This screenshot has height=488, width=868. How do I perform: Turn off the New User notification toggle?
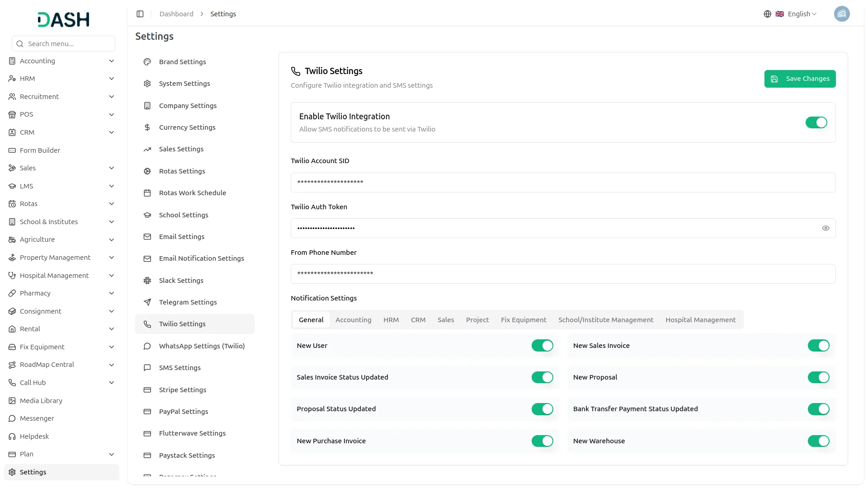click(542, 345)
